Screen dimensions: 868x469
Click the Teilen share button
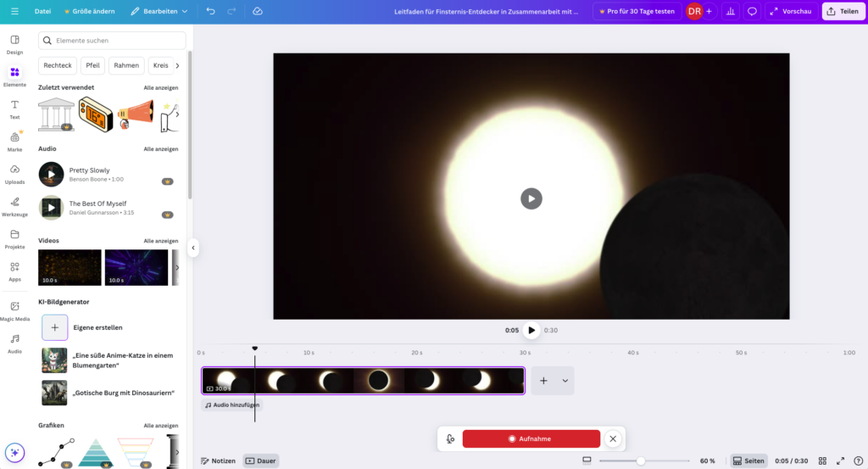pyautogui.click(x=843, y=11)
